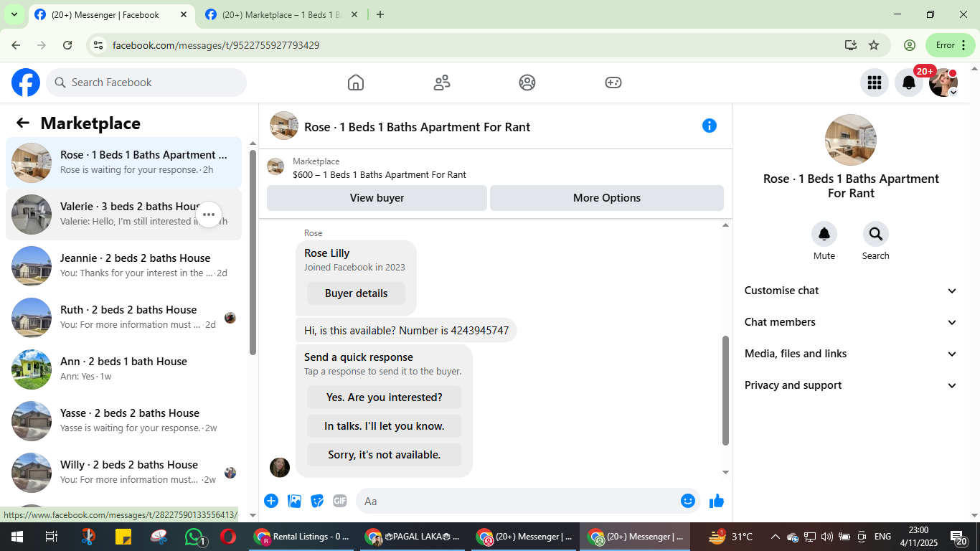Click the back arrow beside Marketplace
980x551 pixels.
coord(23,123)
